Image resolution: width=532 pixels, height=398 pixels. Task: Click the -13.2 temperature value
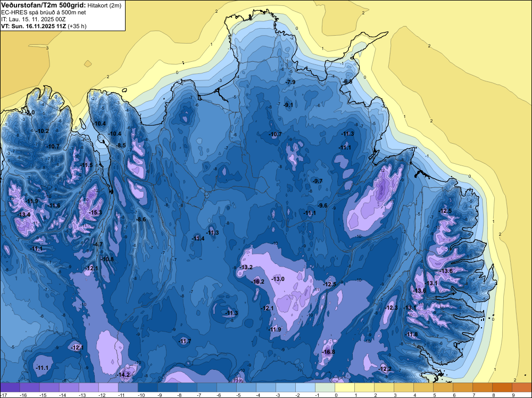coord(246,267)
